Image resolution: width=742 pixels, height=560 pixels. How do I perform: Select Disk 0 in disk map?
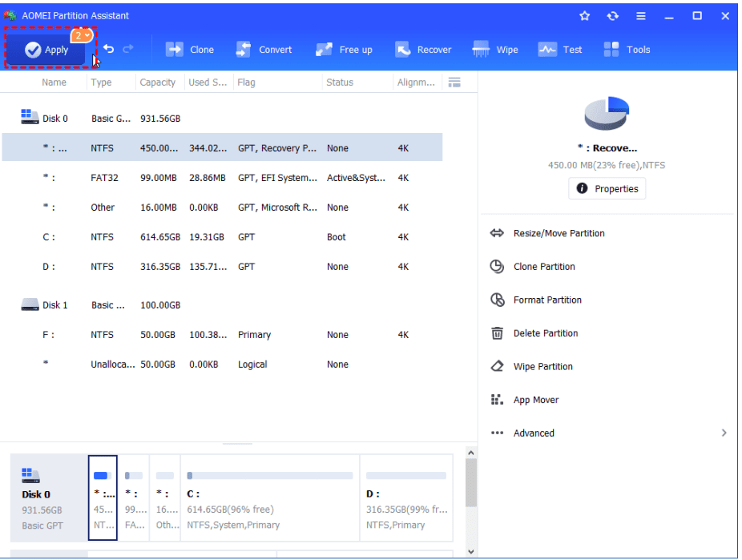[x=49, y=498]
